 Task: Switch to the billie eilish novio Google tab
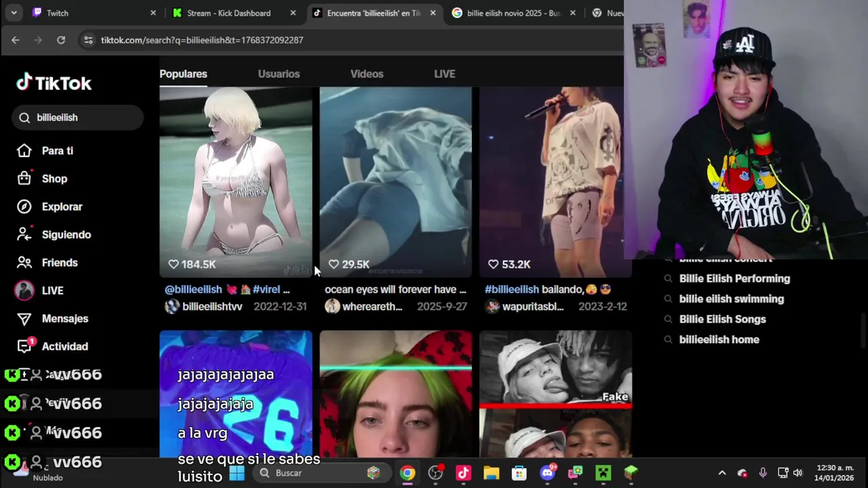pyautogui.click(x=513, y=13)
